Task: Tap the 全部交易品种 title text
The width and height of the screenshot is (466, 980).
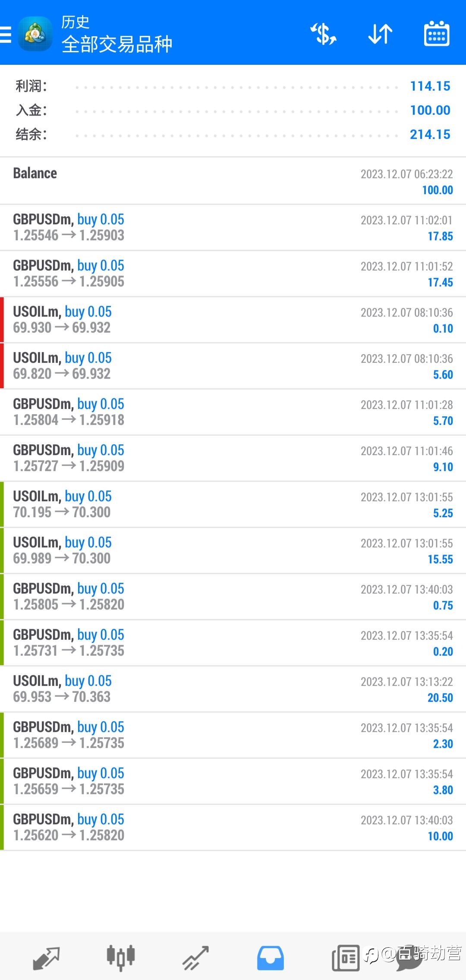Action: tap(117, 44)
